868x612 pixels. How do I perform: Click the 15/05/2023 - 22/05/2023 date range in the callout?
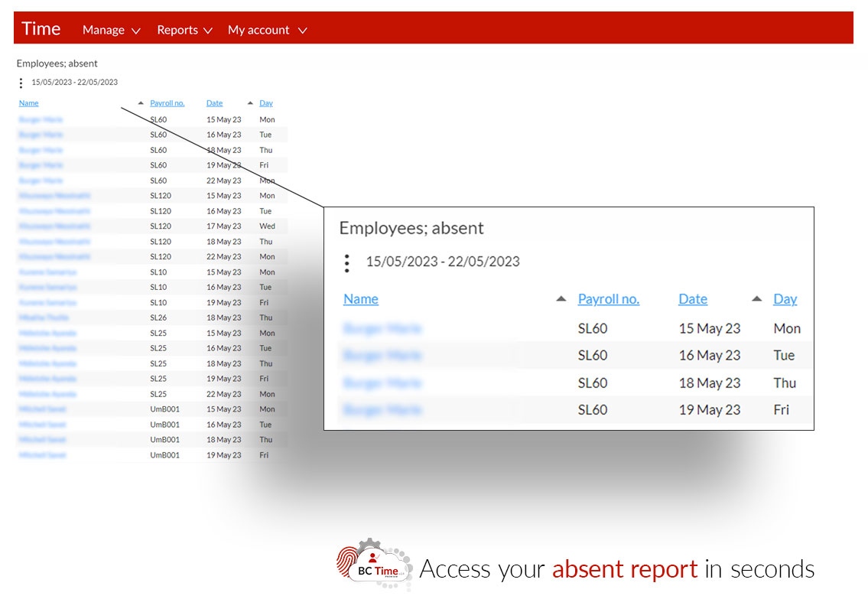click(x=443, y=262)
